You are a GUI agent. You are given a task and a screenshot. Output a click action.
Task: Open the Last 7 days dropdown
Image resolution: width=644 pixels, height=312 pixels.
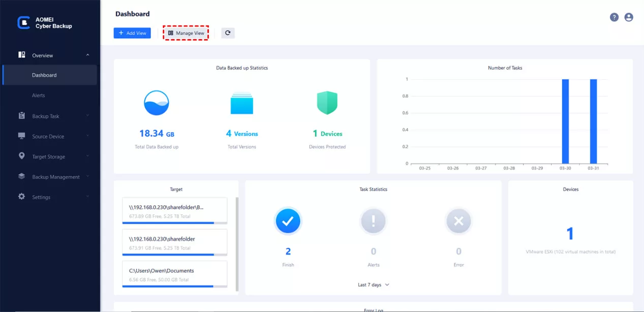click(x=374, y=285)
